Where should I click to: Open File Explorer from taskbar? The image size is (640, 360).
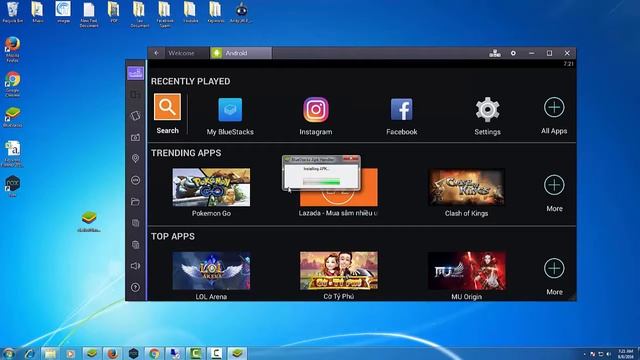tap(50, 353)
